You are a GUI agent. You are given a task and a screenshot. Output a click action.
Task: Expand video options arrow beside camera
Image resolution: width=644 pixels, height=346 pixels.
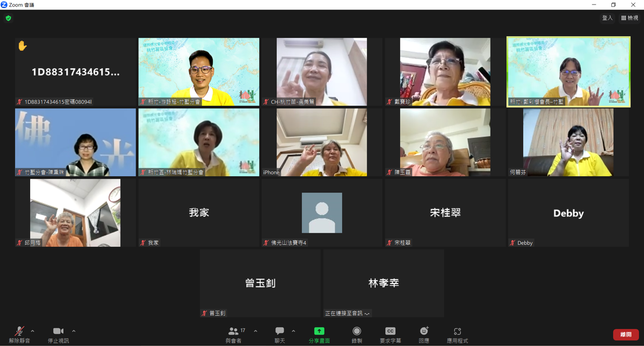[74, 331]
